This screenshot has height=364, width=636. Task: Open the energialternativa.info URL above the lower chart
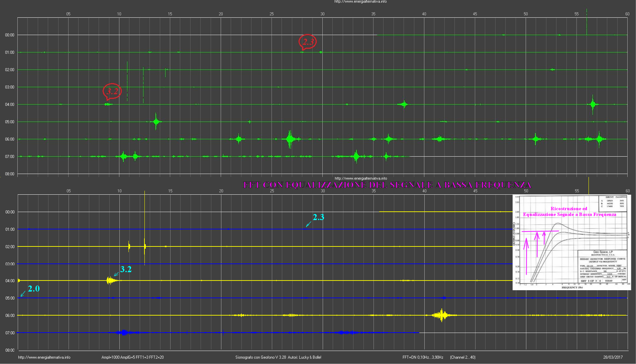(361, 178)
